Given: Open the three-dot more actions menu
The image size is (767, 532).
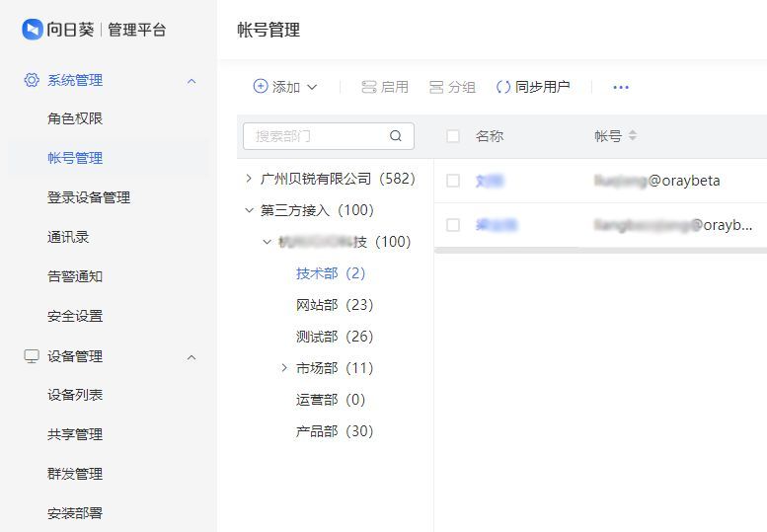Looking at the screenshot, I should pyautogui.click(x=621, y=88).
